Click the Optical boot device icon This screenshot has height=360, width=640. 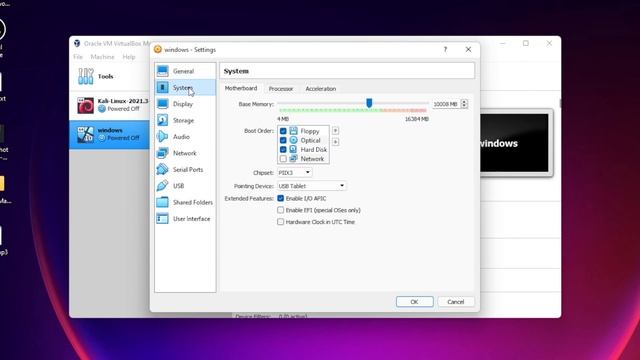[293, 140]
